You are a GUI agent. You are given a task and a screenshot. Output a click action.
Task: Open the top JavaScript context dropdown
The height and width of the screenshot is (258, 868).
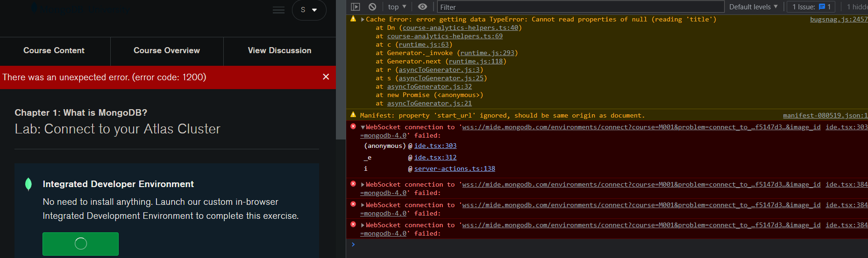[x=397, y=7]
